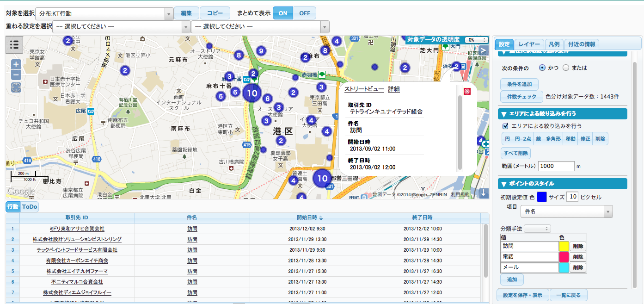Click route 416 road shield on map
Viewport: 644px width, 304px height.
(27, 161)
